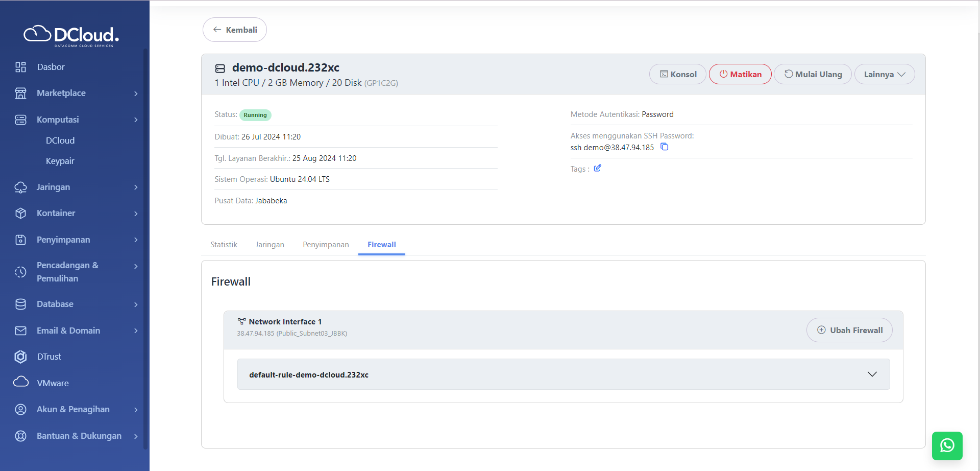The image size is (980, 471).
Task: Click the DCloud logo
Action: [x=71, y=35]
